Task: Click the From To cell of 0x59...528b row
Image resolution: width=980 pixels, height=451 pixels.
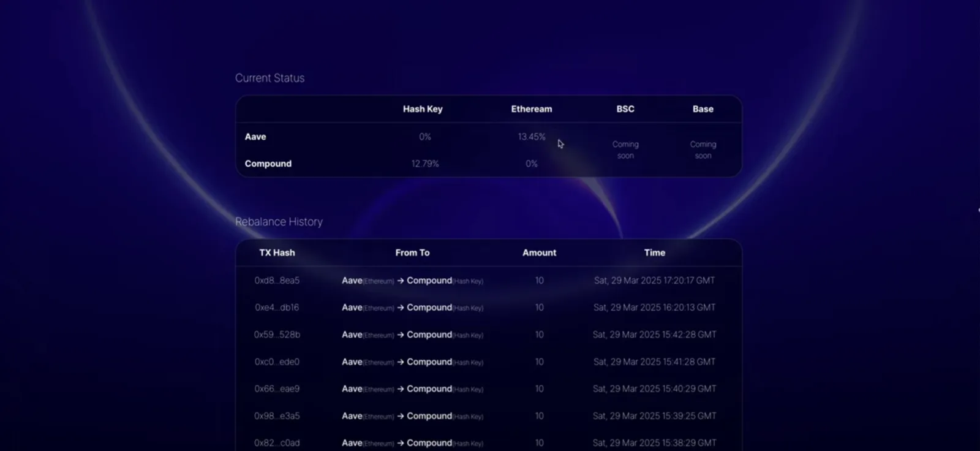Action: tap(412, 335)
